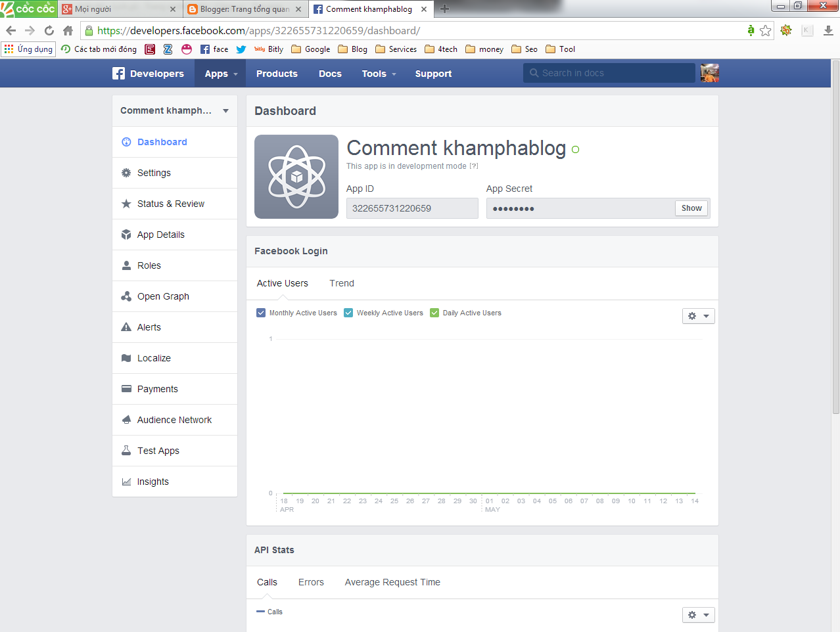Viewport: 840px width, 632px height.
Task: Switch to the Trend tab
Action: tap(342, 283)
